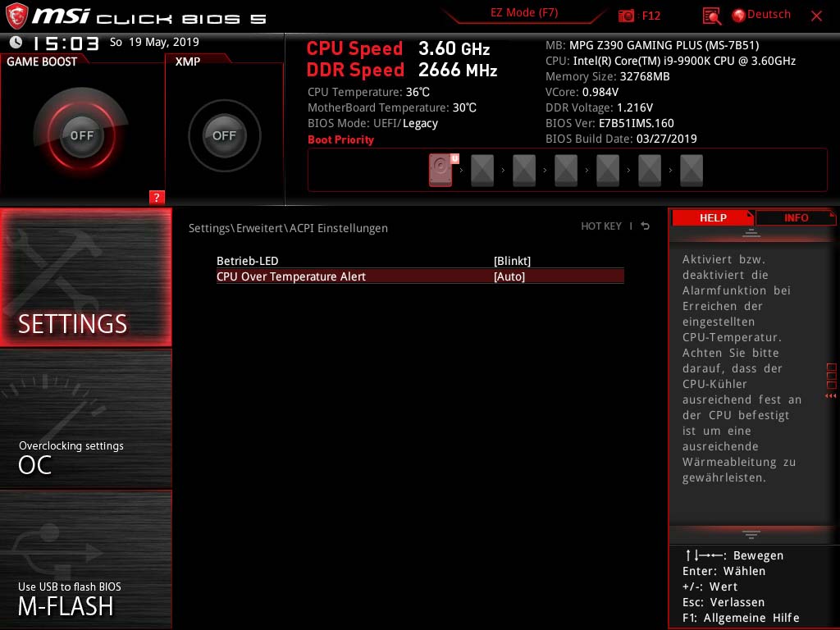Toggle the XMP OFF button
The image size is (840, 630).
pyautogui.click(x=224, y=135)
